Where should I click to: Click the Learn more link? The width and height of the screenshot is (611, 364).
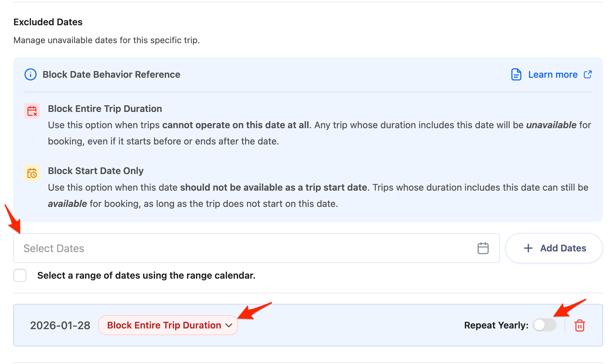553,74
